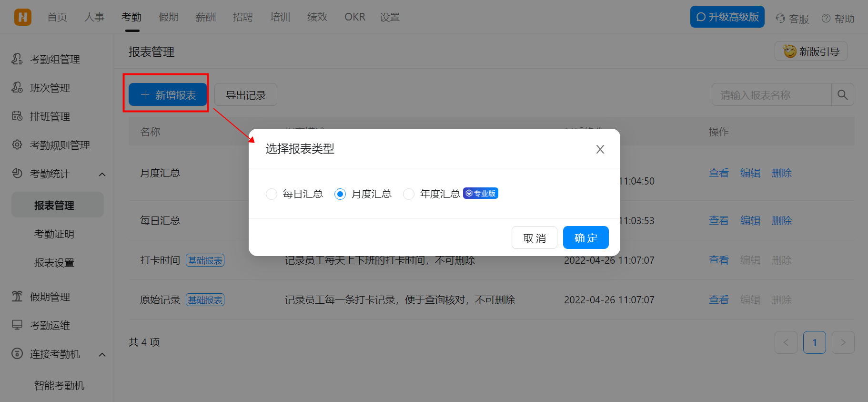868x402 pixels.
Task: Click the orange app logo icon
Action: pos(22,17)
